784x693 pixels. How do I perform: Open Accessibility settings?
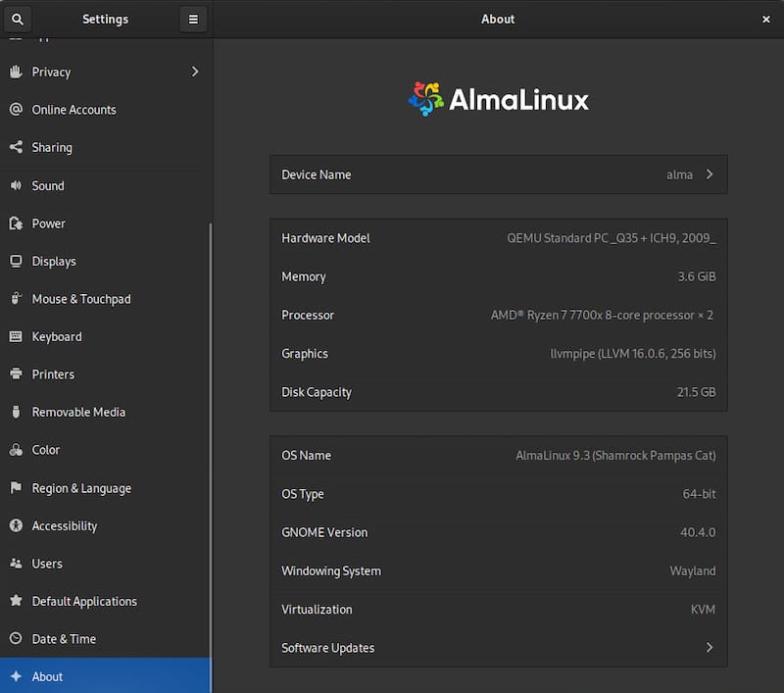coord(105,526)
